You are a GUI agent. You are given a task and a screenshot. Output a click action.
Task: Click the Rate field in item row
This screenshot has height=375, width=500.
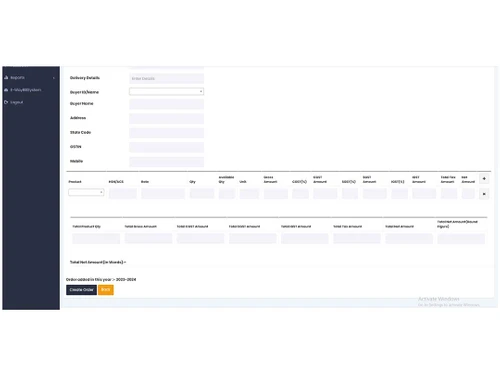click(163, 193)
